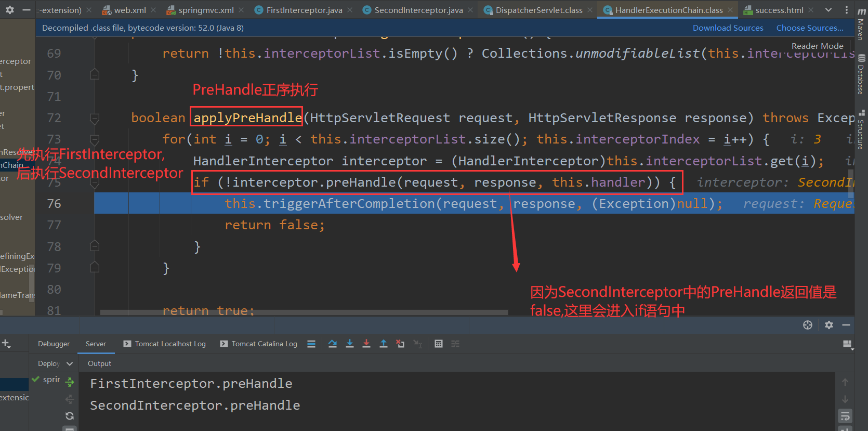The height and width of the screenshot is (431, 868).
Task: Close the FirstInterceptor.java tab
Action: point(350,10)
